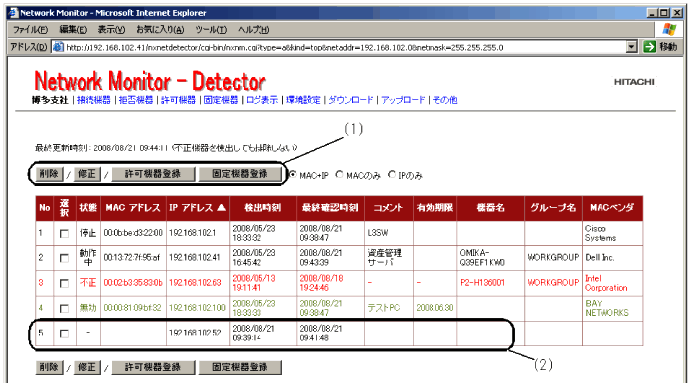Check the box for row 2 (Dell Inc.)
688x386 pixels.
click(x=64, y=258)
